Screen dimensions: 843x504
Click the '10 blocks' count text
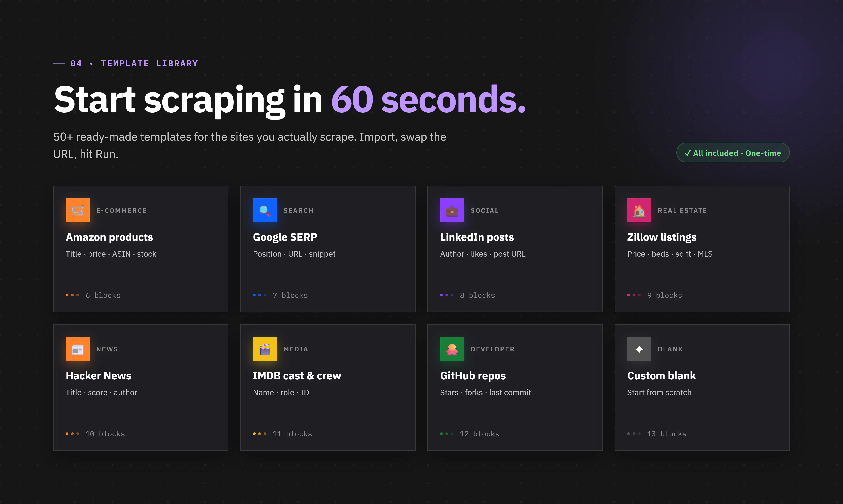pos(105,434)
